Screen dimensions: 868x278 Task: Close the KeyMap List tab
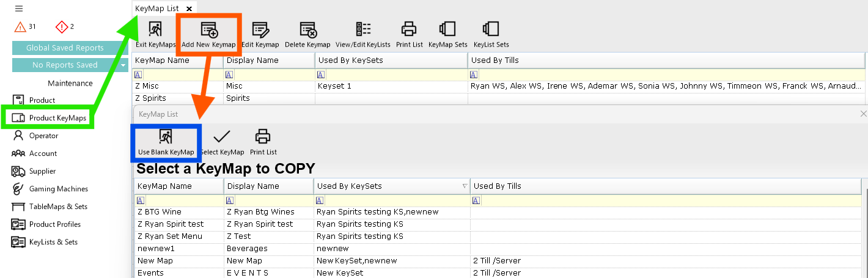(189, 9)
